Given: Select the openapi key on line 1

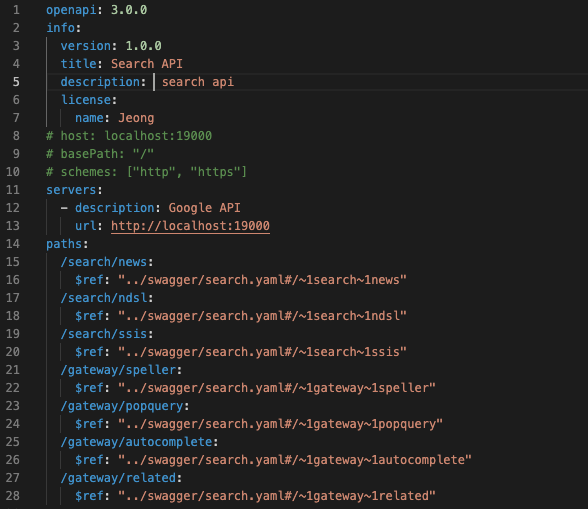Looking at the screenshot, I should point(71,10).
